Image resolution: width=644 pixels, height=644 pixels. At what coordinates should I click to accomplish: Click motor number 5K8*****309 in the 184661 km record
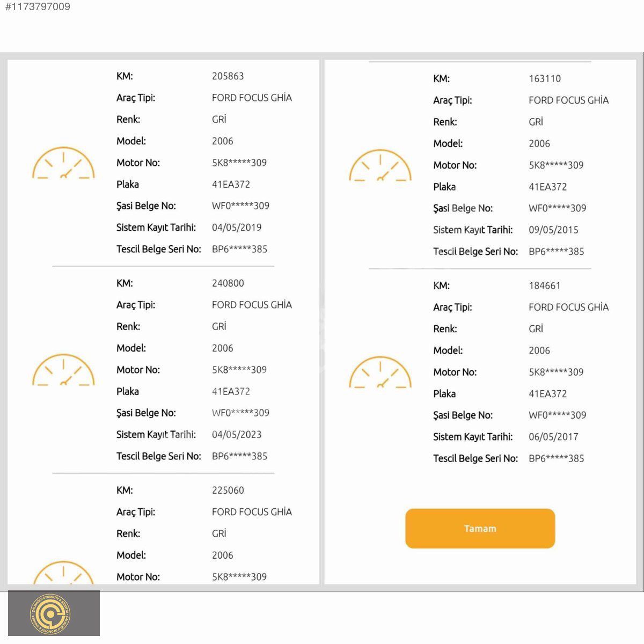pyautogui.click(x=556, y=372)
